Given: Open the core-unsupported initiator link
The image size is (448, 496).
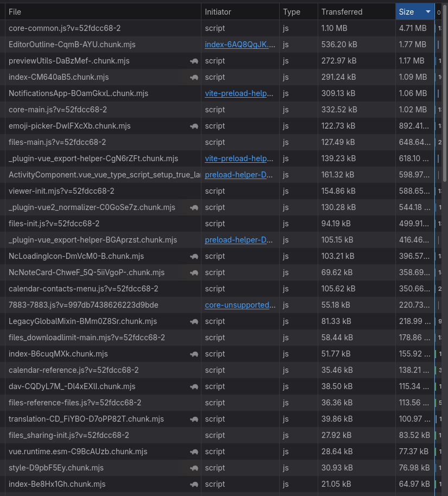Looking at the screenshot, I should pyautogui.click(x=239, y=305).
